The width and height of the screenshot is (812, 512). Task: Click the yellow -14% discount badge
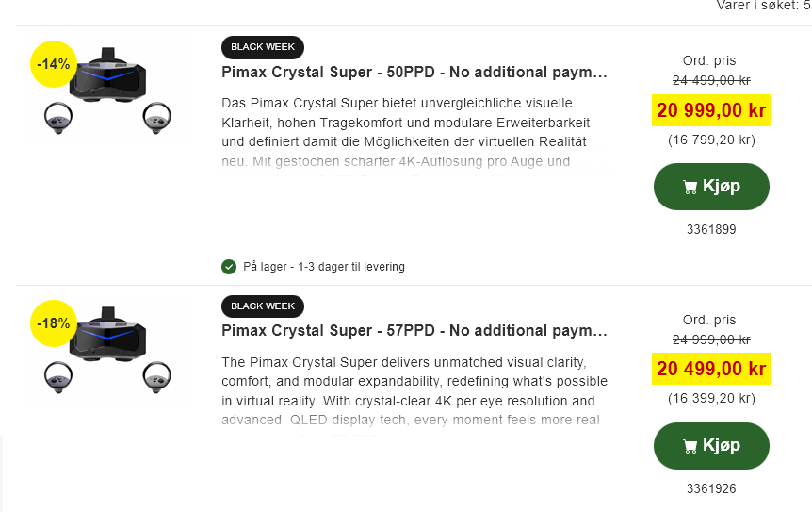54,64
